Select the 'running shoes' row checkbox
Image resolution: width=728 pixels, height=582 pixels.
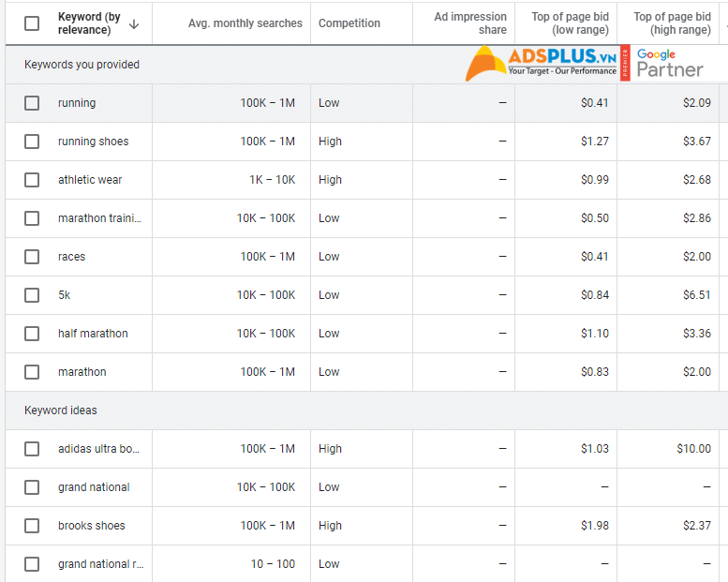(32, 142)
